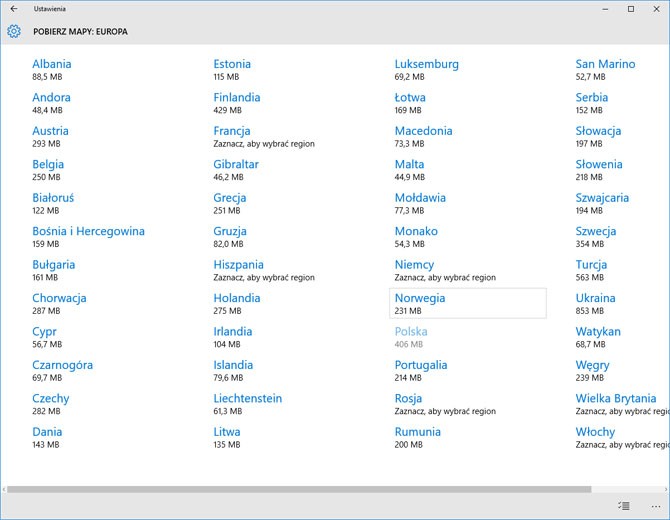The image size is (670, 520).
Task: Select the Gibraltar map
Action: [x=236, y=170]
